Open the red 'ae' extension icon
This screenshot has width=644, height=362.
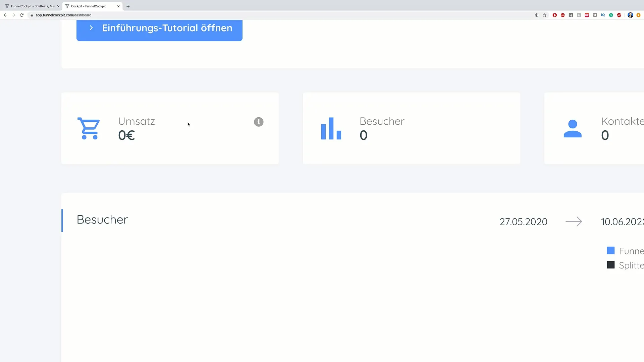coord(587,15)
